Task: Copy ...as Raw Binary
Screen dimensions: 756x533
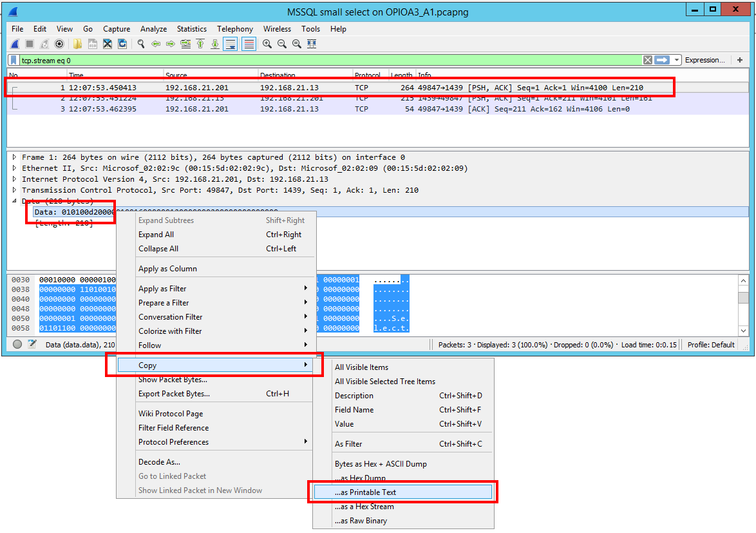Action: [403, 521]
